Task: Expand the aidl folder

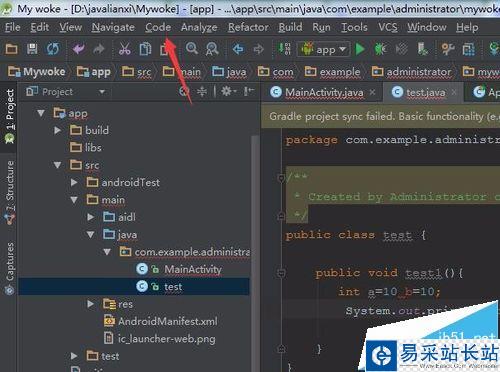Action: [90, 217]
